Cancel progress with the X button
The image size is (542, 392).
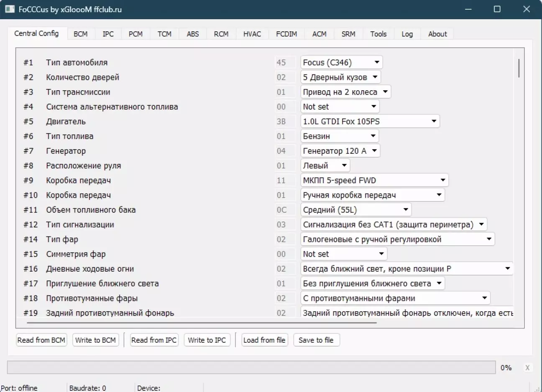tap(527, 368)
